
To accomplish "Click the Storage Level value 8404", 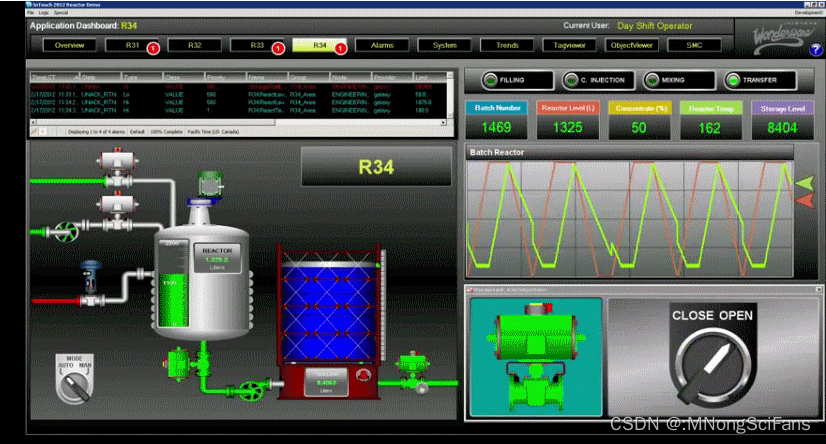I will pyautogui.click(x=782, y=127).
